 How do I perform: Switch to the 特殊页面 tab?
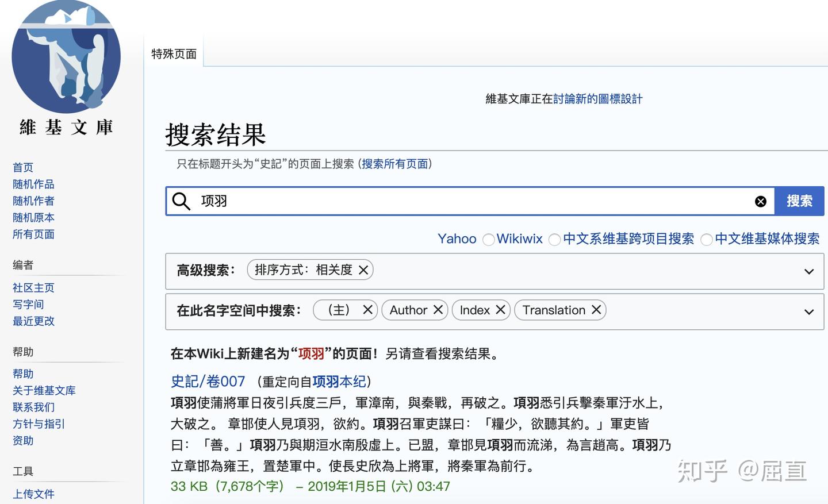pyautogui.click(x=174, y=53)
